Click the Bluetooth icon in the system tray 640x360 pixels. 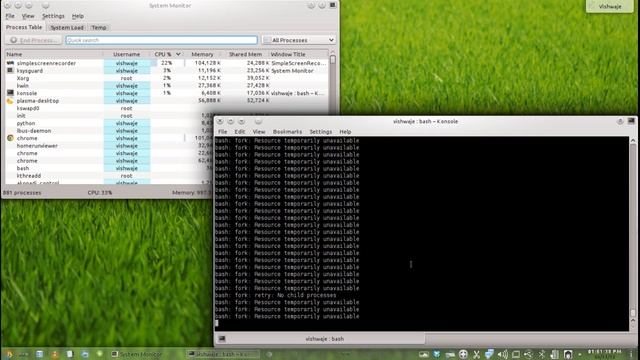pyautogui.click(x=542, y=354)
